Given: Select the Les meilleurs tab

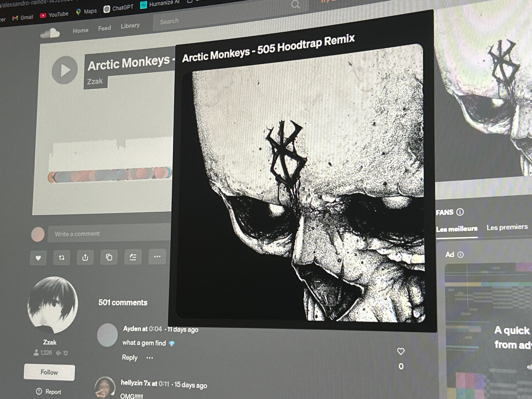Looking at the screenshot, I should [x=457, y=229].
